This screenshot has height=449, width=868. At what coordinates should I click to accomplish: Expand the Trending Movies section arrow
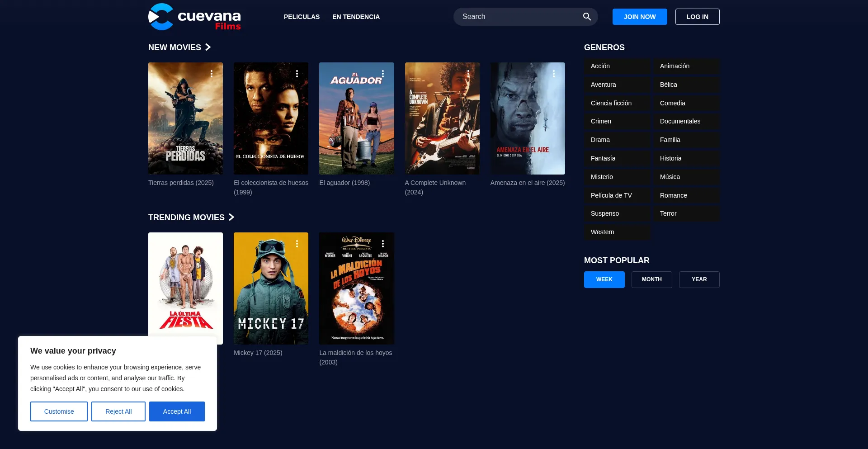click(x=231, y=217)
